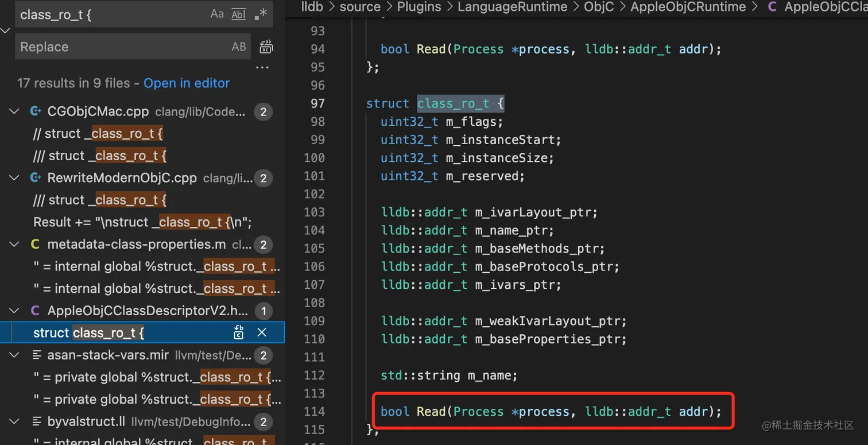The image size is (868, 445).
Task: Toggle Use Regular Expression option
Action: pyautogui.click(x=260, y=14)
